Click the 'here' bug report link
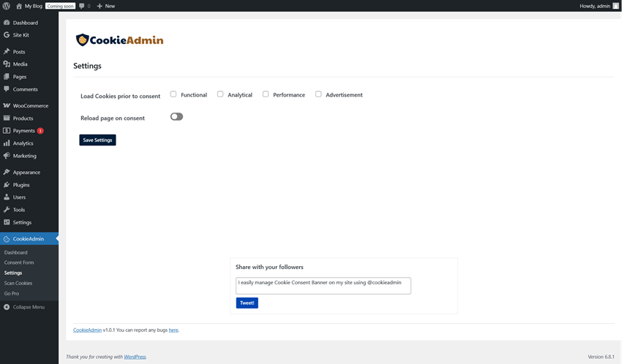The image size is (622, 364). (x=173, y=330)
